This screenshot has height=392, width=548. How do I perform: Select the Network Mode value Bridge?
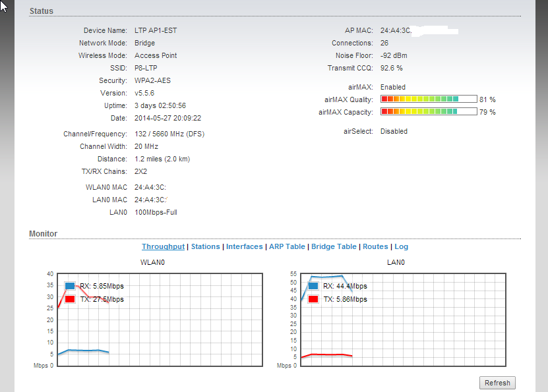[x=144, y=43]
